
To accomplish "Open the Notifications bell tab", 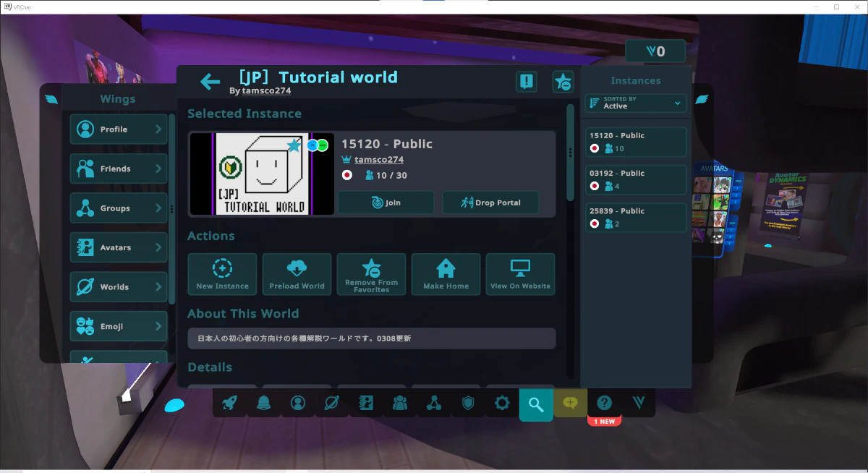I will click(263, 404).
